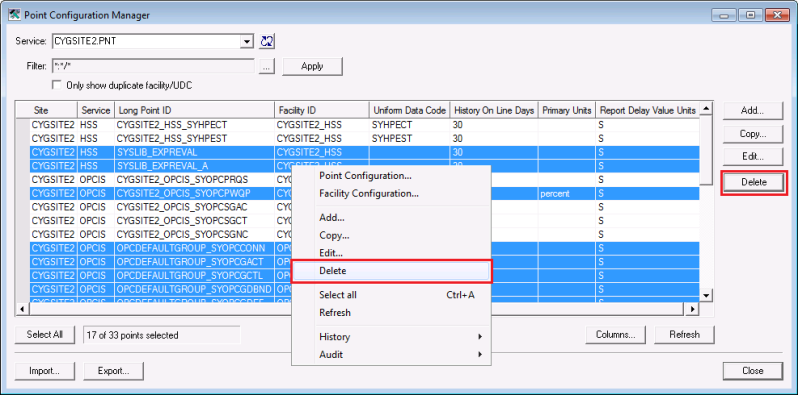The width and height of the screenshot is (798, 395).
Task: Choose Point Configuration... from context menu
Action: (x=391, y=176)
